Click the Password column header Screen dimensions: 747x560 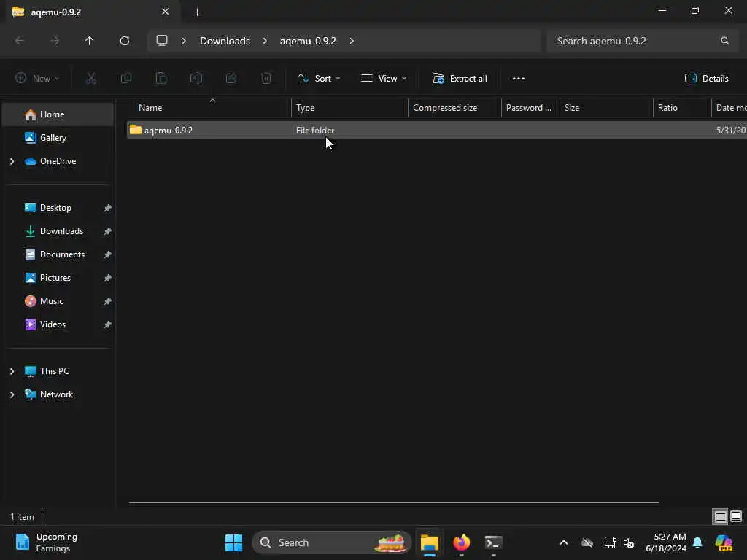pyautogui.click(x=530, y=108)
